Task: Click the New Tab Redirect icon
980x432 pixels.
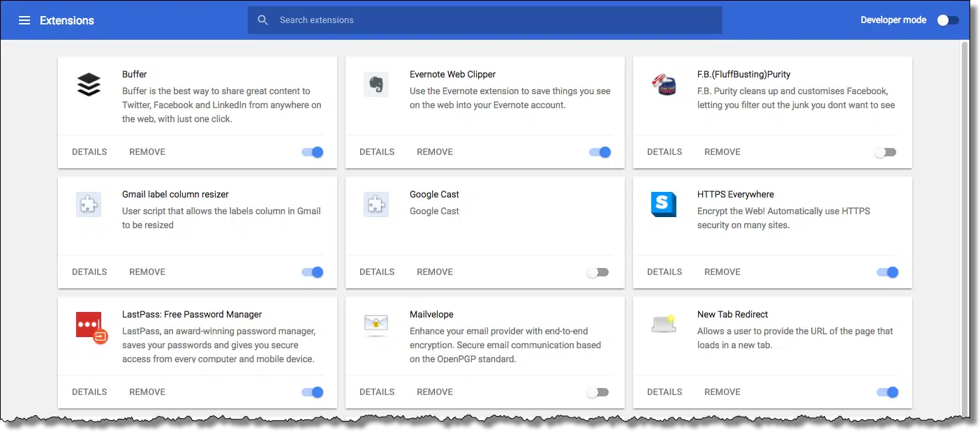Action: pos(663,323)
